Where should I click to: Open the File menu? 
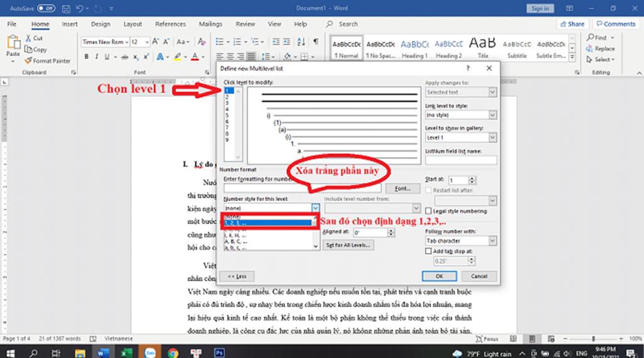12,24
